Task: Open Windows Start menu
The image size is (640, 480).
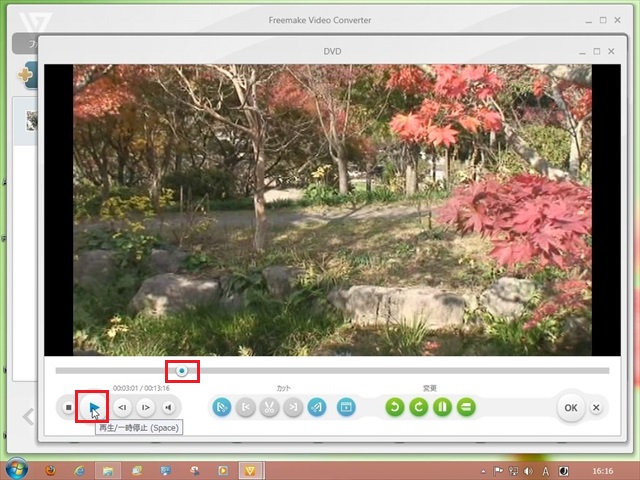Action: click(x=17, y=469)
